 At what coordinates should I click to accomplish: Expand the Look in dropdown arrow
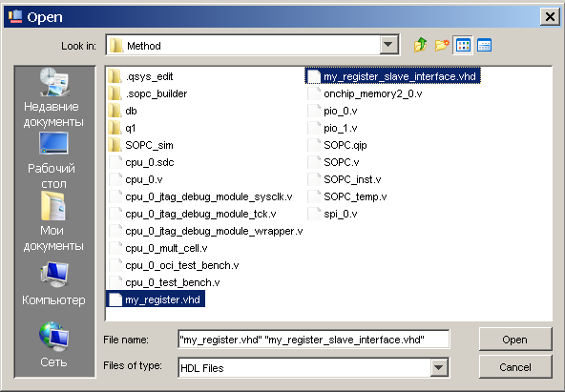click(388, 45)
